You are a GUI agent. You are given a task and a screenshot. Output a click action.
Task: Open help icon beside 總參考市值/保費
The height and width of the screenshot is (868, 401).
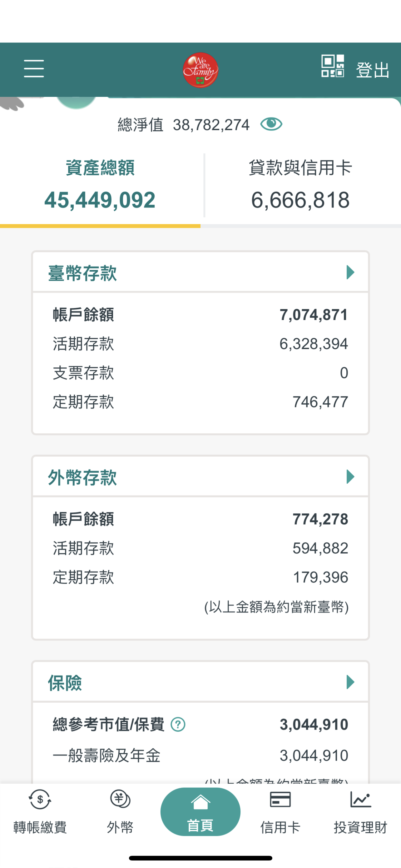click(x=178, y=725)
